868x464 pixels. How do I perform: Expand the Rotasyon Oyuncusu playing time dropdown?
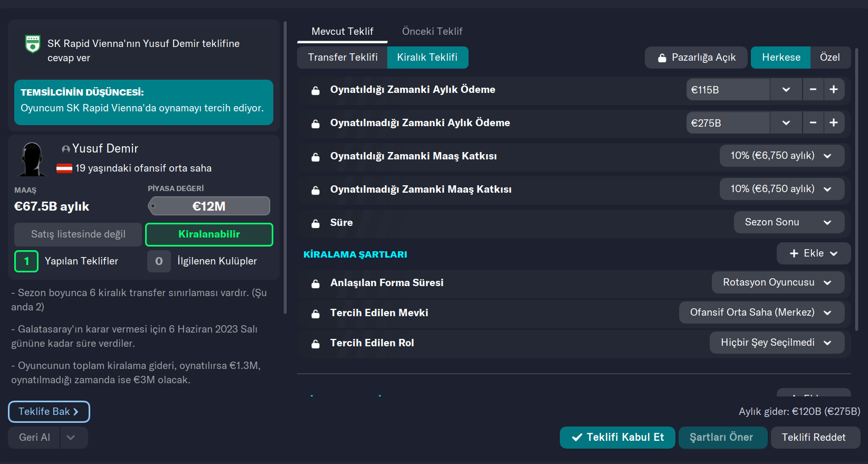coord(777,282)
